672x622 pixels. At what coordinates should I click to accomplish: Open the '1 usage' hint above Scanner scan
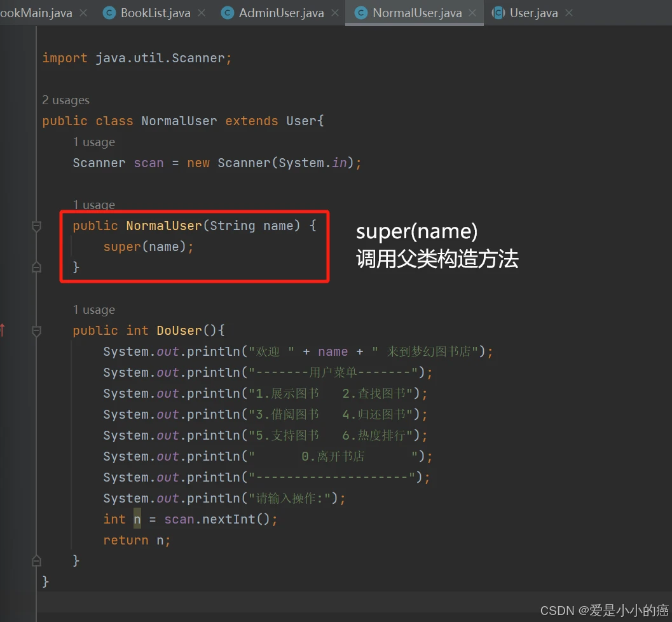tap(94, 142)
